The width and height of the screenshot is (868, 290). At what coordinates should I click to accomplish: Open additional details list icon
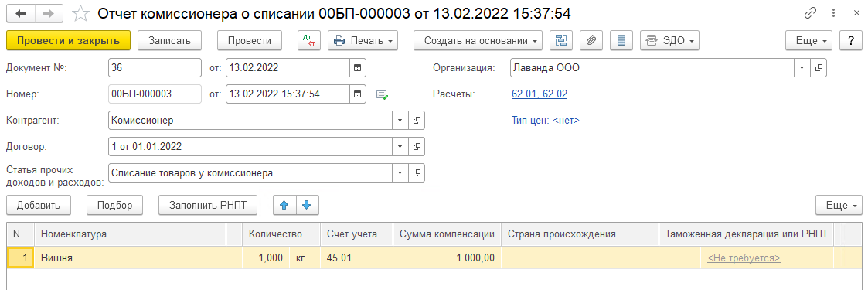coord(621,40)
